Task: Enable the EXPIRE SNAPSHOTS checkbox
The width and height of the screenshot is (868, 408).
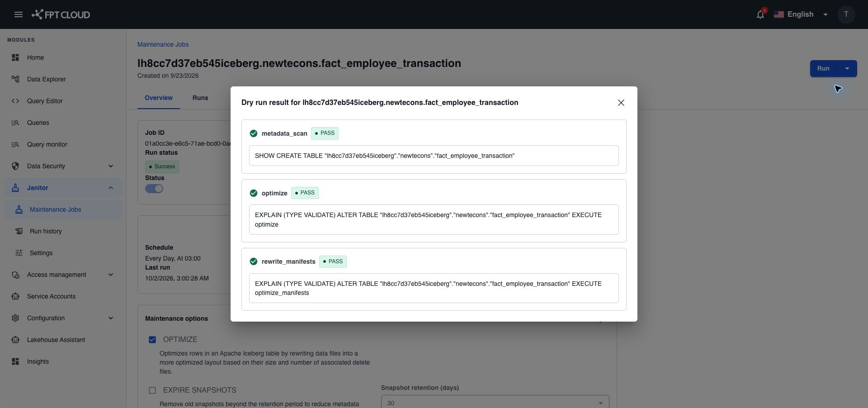Action: (x=152, y=390)
